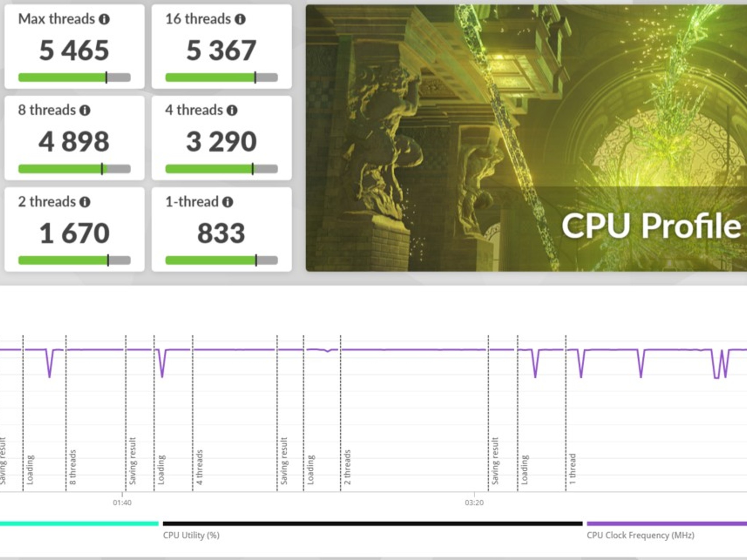The height and width of the screenshot is (560, 747).
Task: Select the Max threads score 5 465
Action: pyautogui.click(x=74, y=50)
